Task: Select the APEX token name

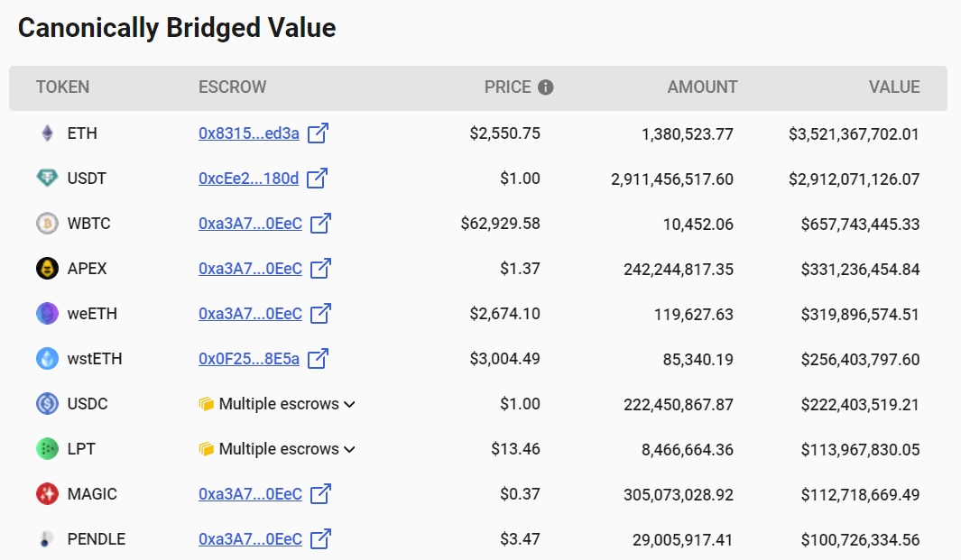Action: (87, 269)
